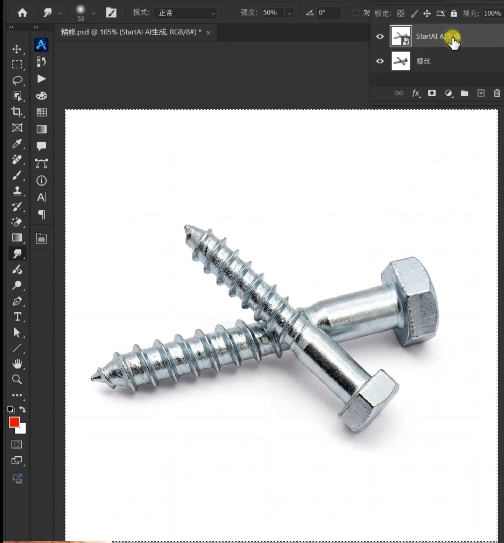The image size is (504, 543).
Task: Click the red foreground color swatch
Action: click(x=14, y=422)
